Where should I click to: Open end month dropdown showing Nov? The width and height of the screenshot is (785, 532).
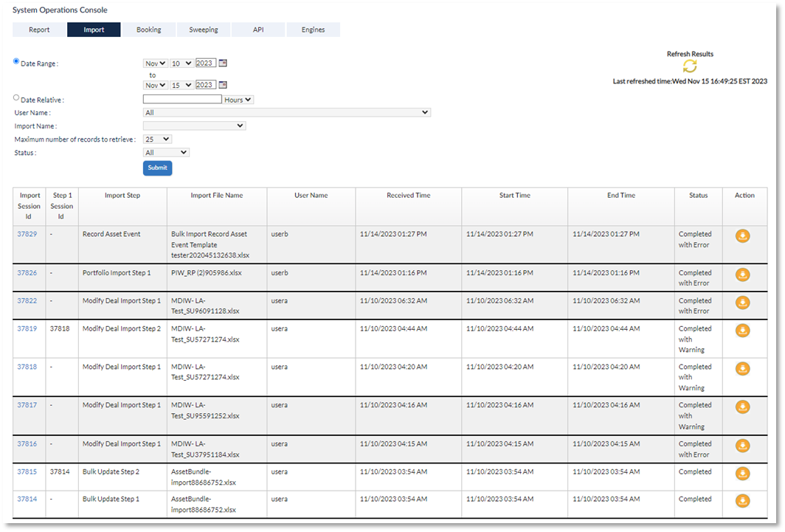point(155,86)
